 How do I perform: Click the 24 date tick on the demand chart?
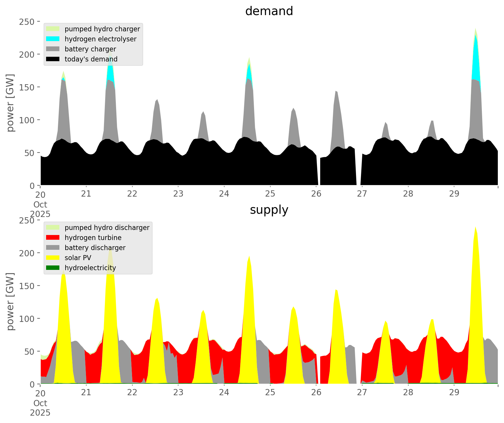[224, 194]
